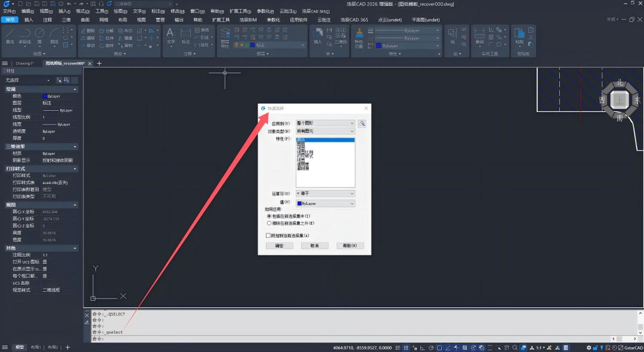Click 颜色 ByLayer swatch in properties panel
Screen dimensions: 644x352
pyautogui.click(x=45, y=96)
